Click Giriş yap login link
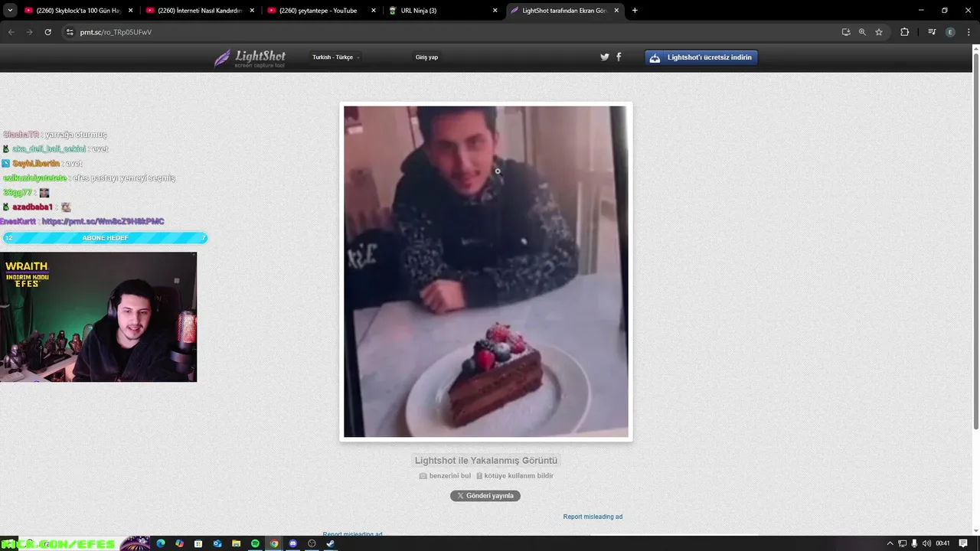980x551 pixels. (x=426, y=57)
